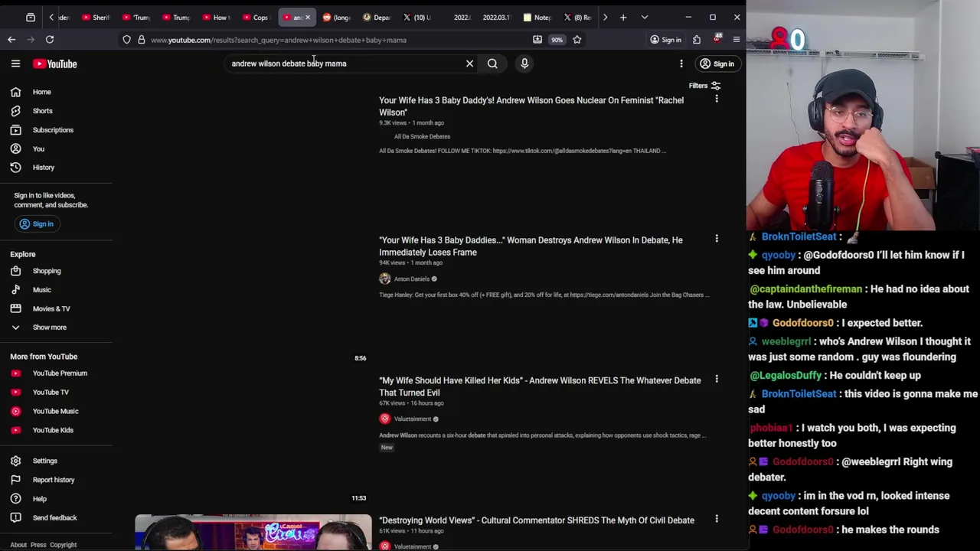Click the Copyright footer link
Viewport: 980px width, 551px height.
click(64, 545)
